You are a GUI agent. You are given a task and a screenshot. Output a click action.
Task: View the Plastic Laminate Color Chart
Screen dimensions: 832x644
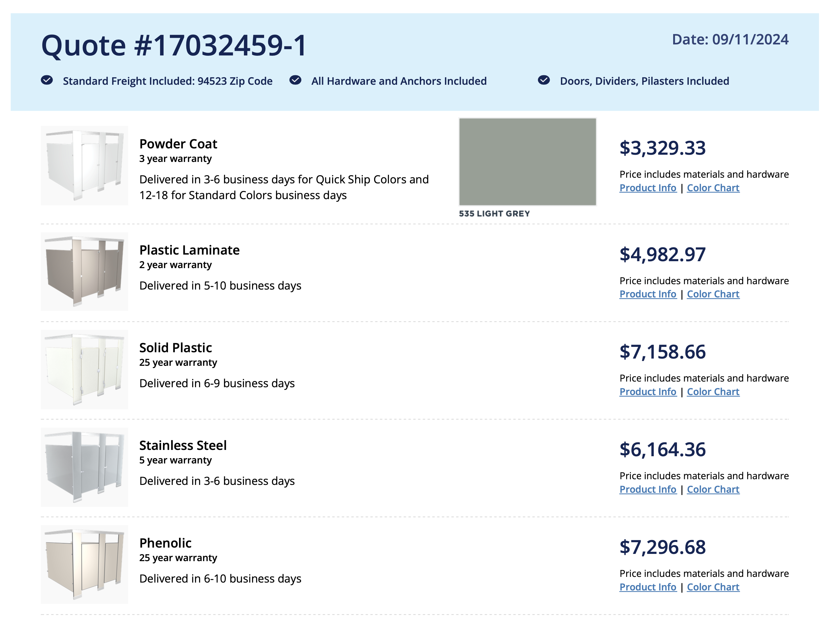coord(713,294)
